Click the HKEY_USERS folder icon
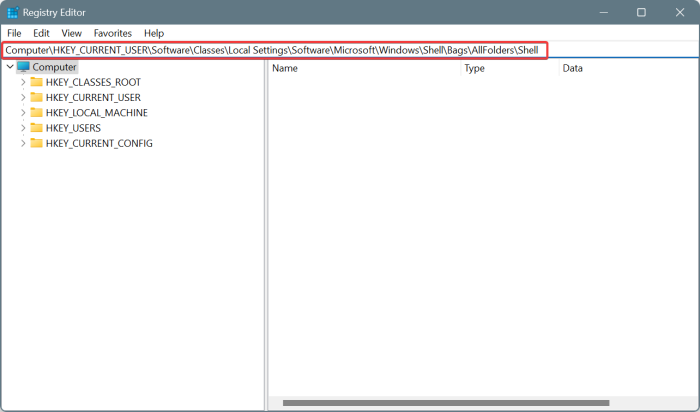This screenshot has width=700, height=412. point(36,128)
